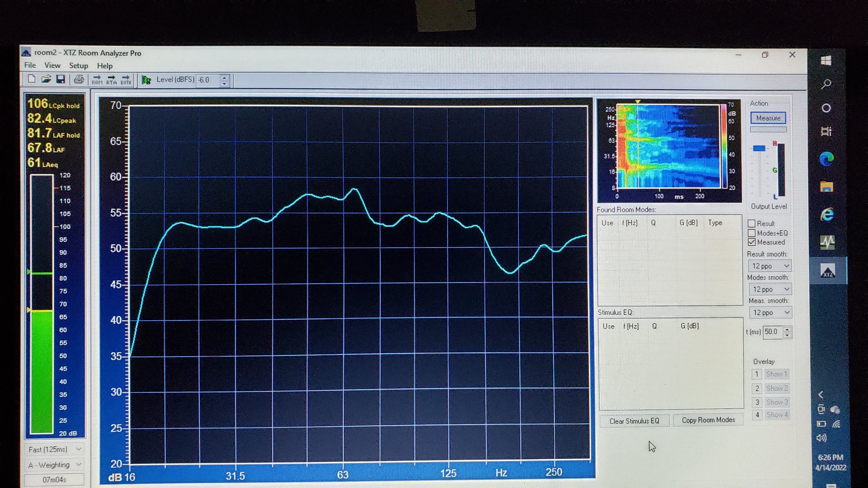This screenshot has height=488, width=868.
Task: Uncheck the Measured checkbox
Action: tap(752, 242)
